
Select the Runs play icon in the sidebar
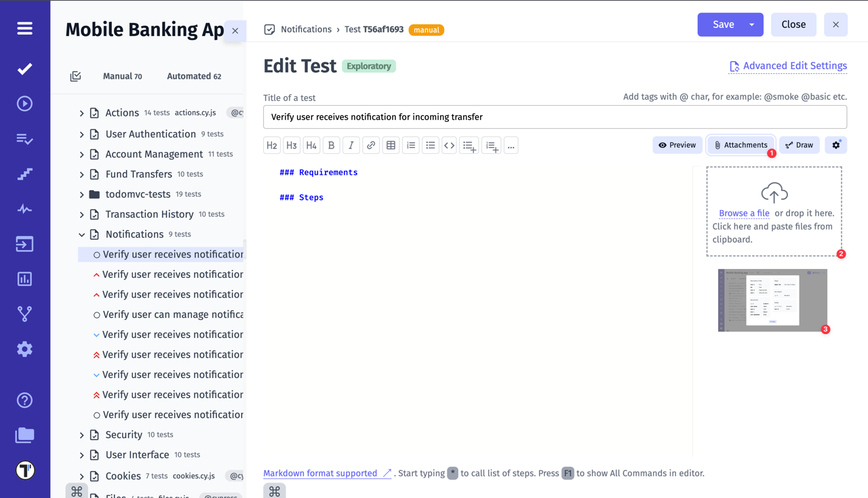tap(24, 103)
